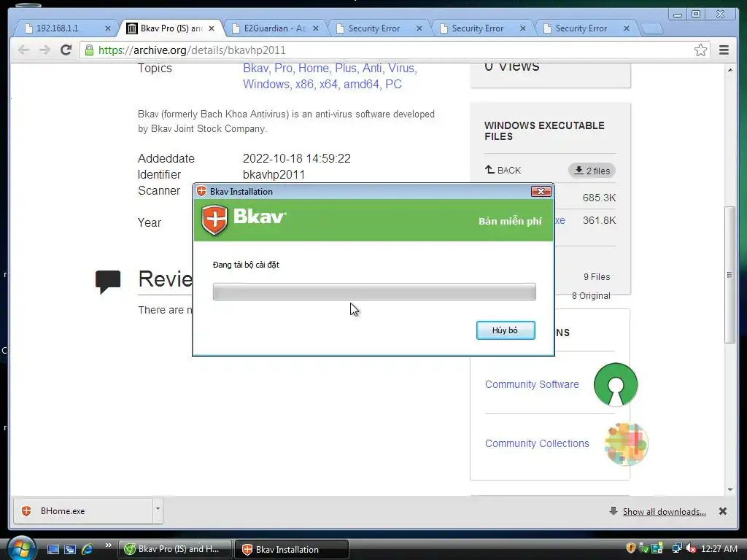Click the bkavhp2011 identifier value
The height and width of the screenshot is (560, 747).
(x=274, y=175)
